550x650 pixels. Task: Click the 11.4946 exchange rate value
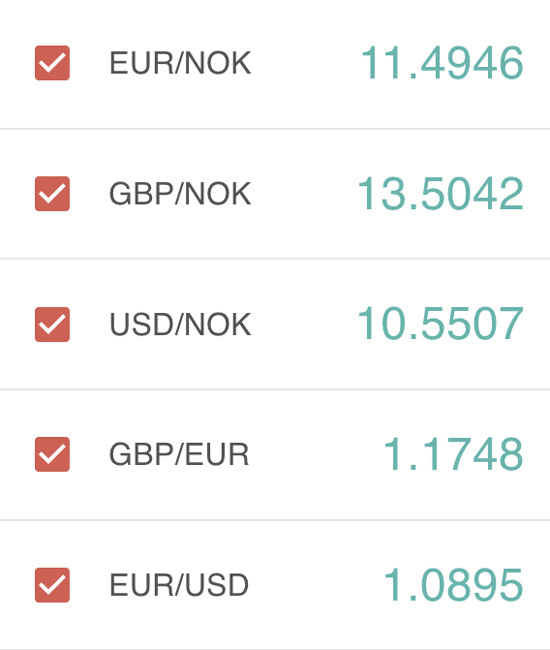(442, 63)
